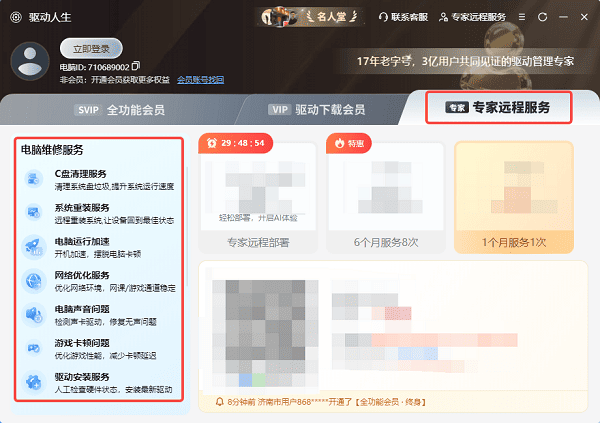Open the 名人堂 banner

[310, 17]
